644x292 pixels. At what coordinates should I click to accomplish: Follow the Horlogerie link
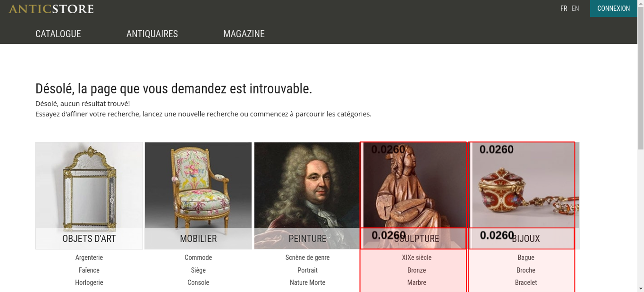tap(89, 282)
